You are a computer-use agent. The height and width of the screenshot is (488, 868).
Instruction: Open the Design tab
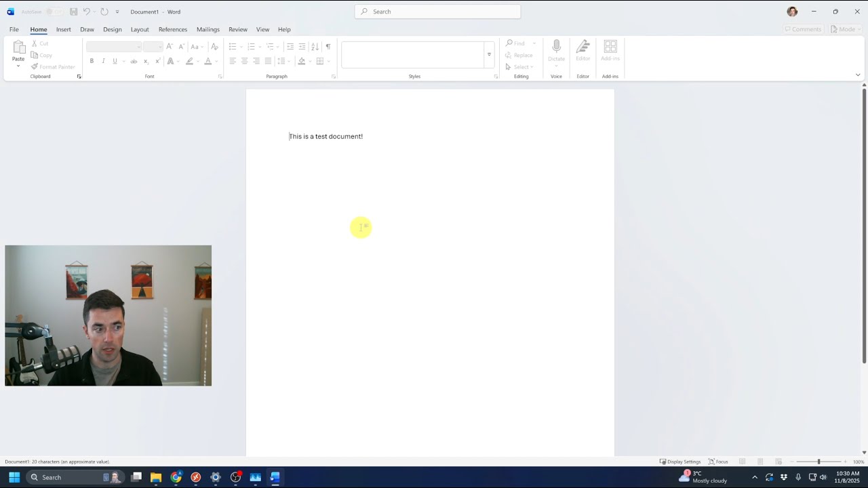pos(112,29)
